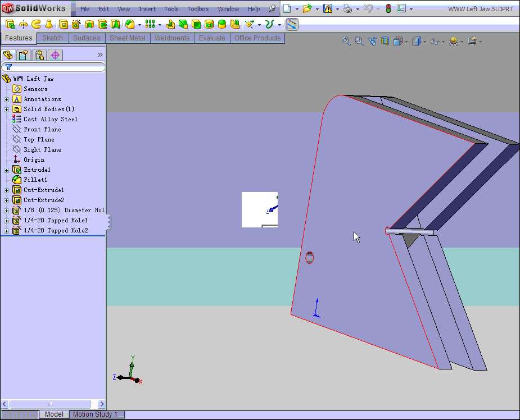Switch to the Evaluate tab
Image resolution: width=520 pixels, height=420 pixels.
tap(212, 38)
